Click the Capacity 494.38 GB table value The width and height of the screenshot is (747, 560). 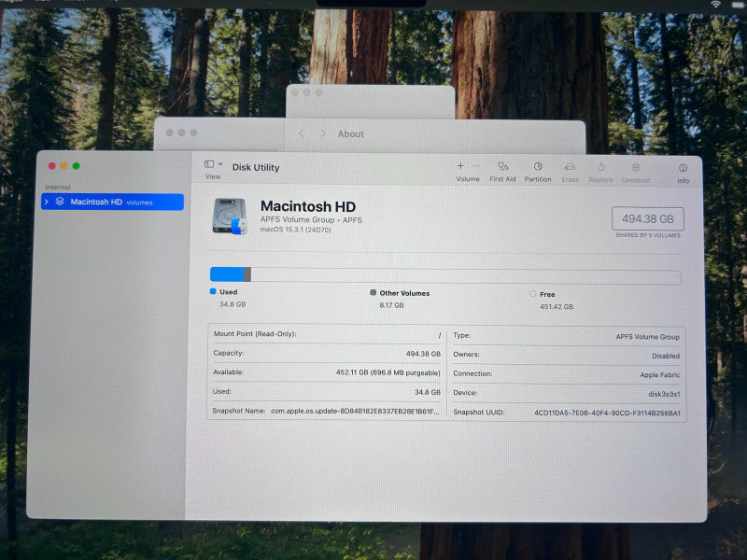[x=423, y=354]
